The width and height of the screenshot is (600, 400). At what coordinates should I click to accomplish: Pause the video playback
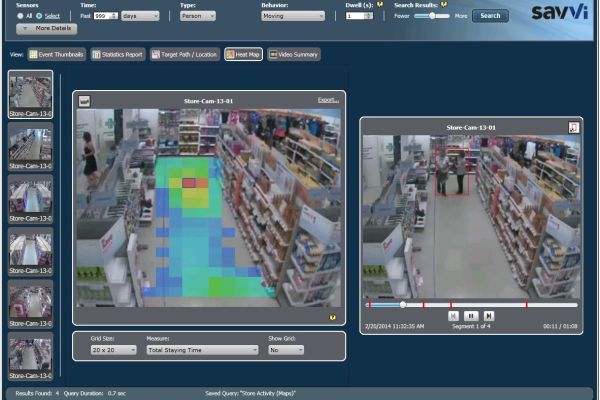[x=472, y=316]
